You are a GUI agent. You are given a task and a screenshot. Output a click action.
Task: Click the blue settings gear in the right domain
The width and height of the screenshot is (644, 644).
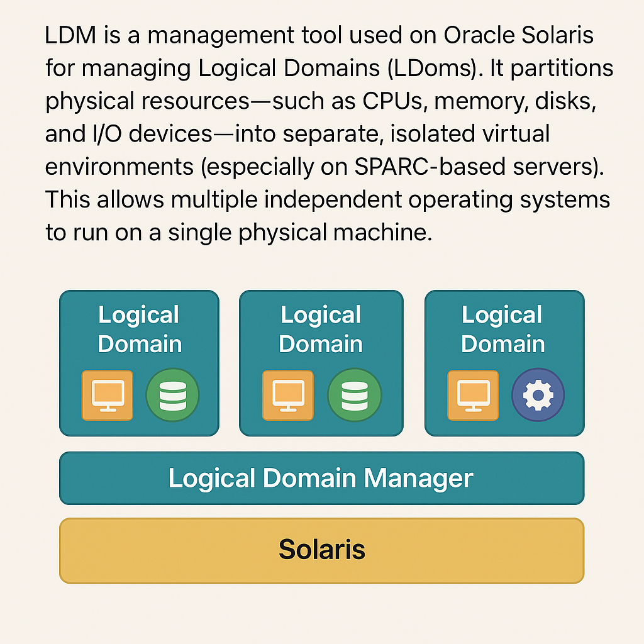pyautogui.click(x=538, y=395)
